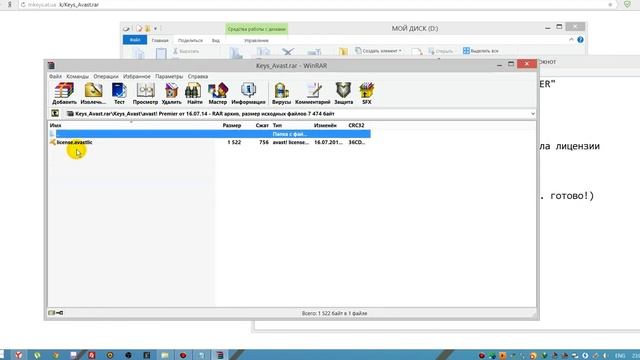Open Создать элемент dropdown in Explorer ribbon
640x360 pixels.
[378, 51]
